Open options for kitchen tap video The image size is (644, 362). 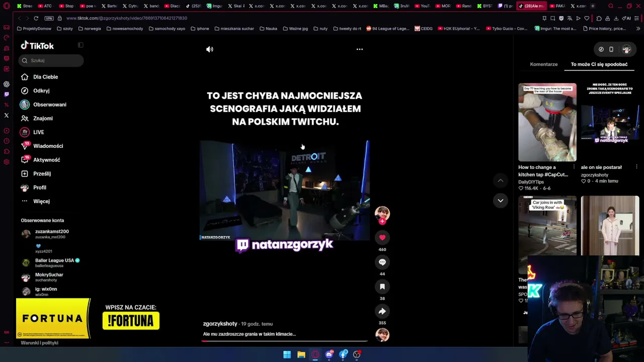click(574, 167)
